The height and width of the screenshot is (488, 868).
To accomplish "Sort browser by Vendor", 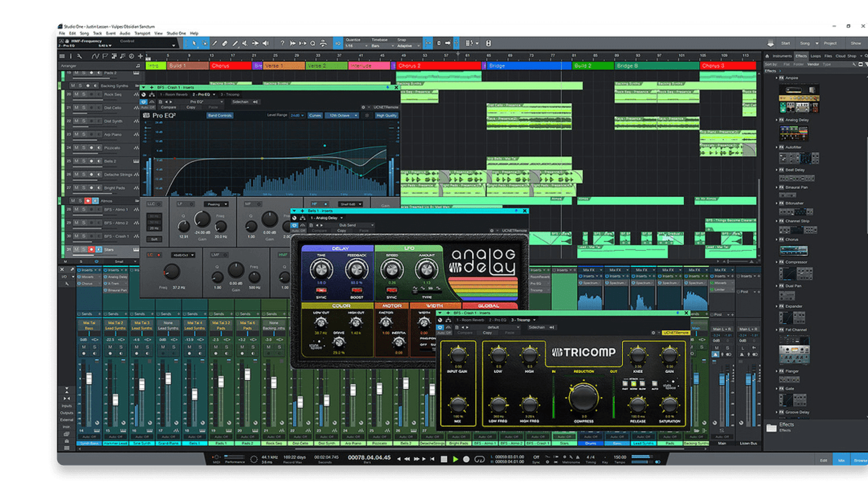I will click(813, 64).
